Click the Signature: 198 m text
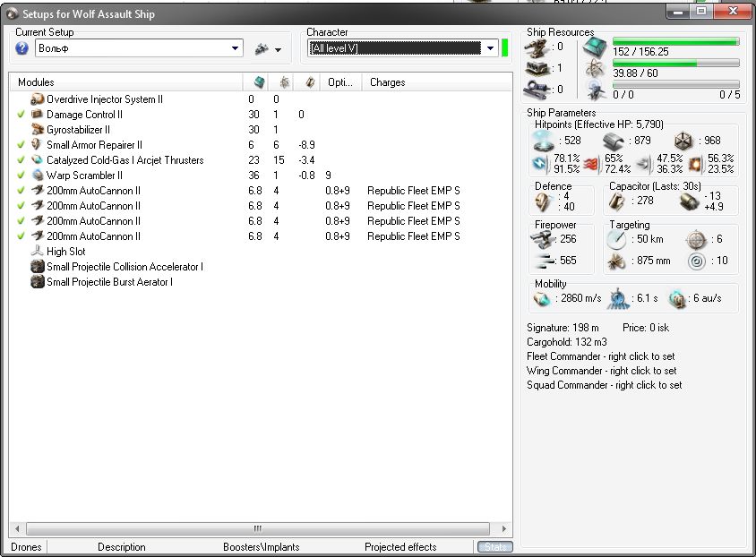 pos(563,328)
